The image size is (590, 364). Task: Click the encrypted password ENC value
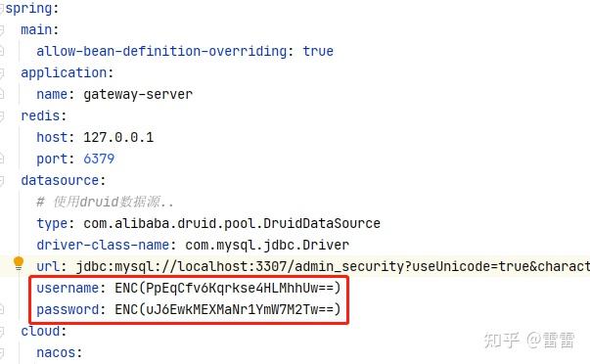(x=228, y=309)
